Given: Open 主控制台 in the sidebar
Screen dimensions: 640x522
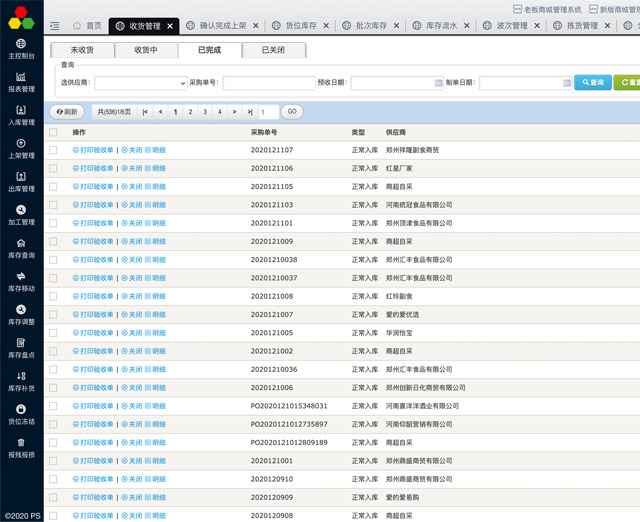Looking at the screenshot, I should point(21,50).
